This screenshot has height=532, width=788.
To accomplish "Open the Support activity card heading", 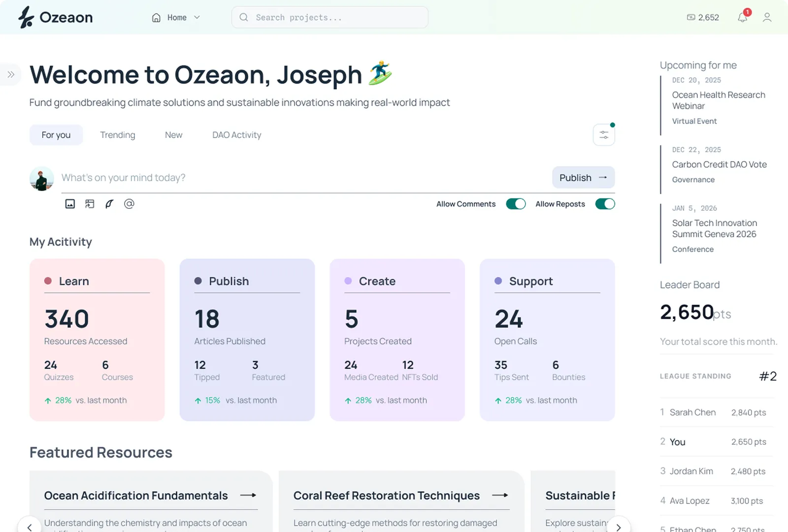I will [531, 281].
